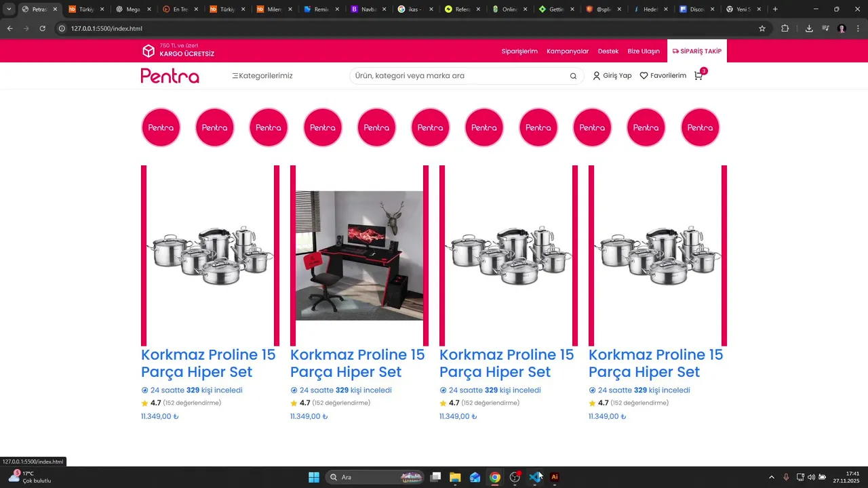This screenshot has width=868, height=488.
Task: Go back with the browser back arrow
Action: click(9, 28)
